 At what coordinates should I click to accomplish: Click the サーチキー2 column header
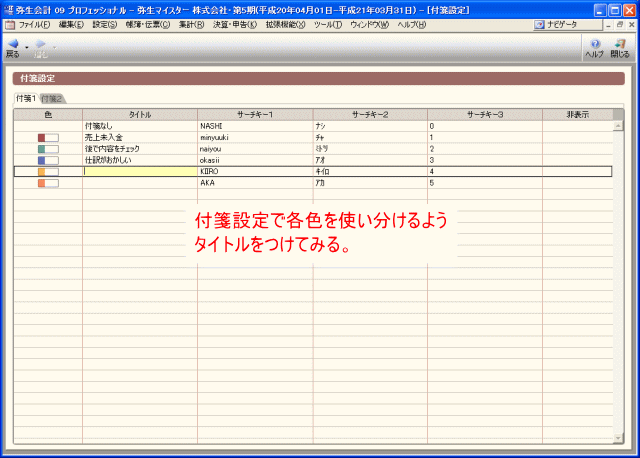pyautogui.click(x=370, y=115)
